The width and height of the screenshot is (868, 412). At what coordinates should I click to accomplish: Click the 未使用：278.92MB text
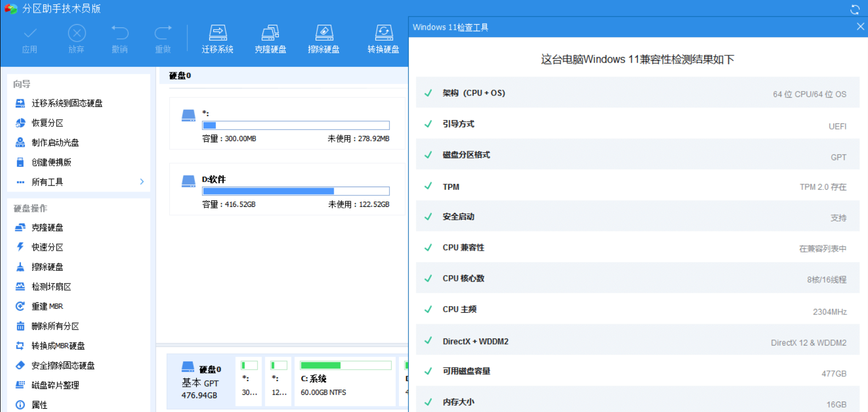point(359,139)
